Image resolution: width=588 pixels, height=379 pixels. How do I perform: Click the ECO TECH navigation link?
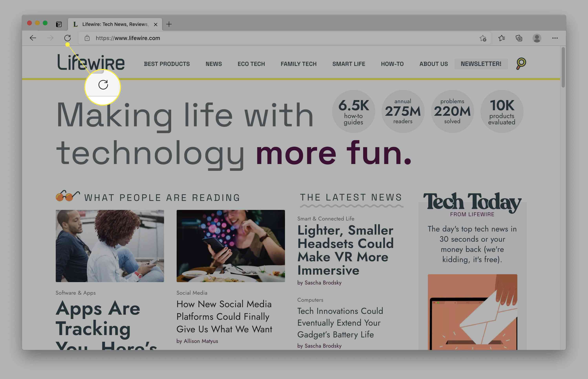(x=251, y=63)
